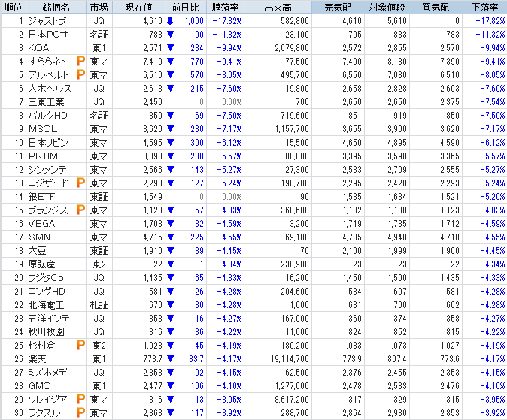This screenshot has width=507, height=420.
Task: Select the アルベルト stock name
Action: coord(48,74)
